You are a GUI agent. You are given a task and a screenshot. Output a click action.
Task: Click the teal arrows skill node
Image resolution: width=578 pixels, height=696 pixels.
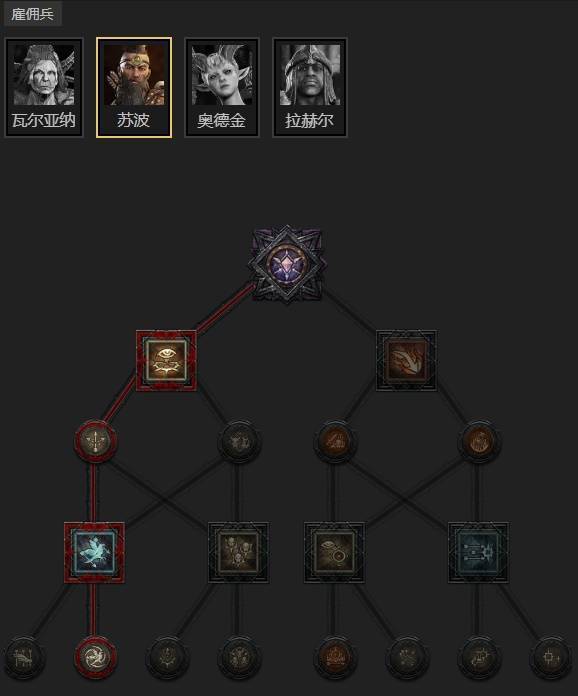pos(479,552)
